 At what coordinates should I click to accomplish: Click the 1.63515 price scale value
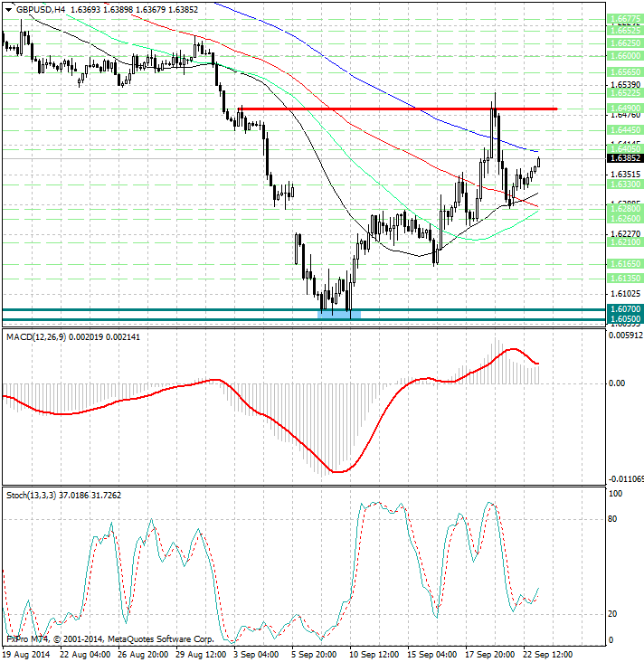[626, 175]
